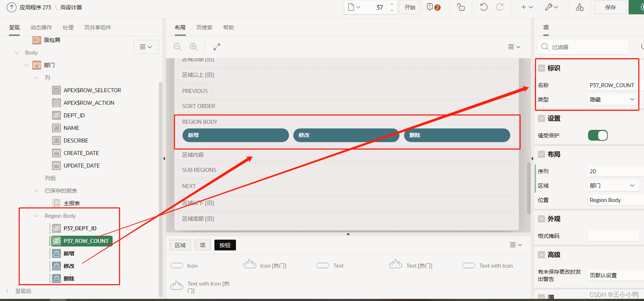The width and height of the screenshot is (644, 301).
Task: Collapse the Body tree node
Action: pos(16,53)
